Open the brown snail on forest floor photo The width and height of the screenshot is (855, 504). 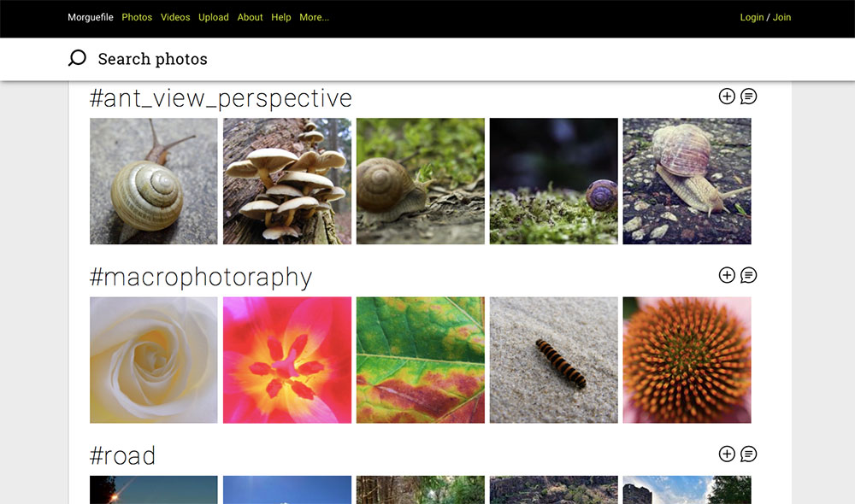pyautogui.click(x=421, y=181)
